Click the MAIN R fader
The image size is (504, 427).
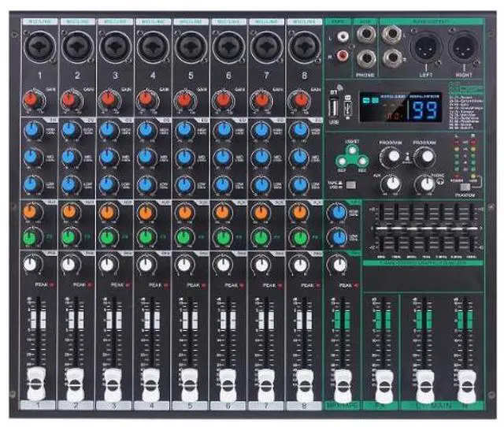[466, 385]
